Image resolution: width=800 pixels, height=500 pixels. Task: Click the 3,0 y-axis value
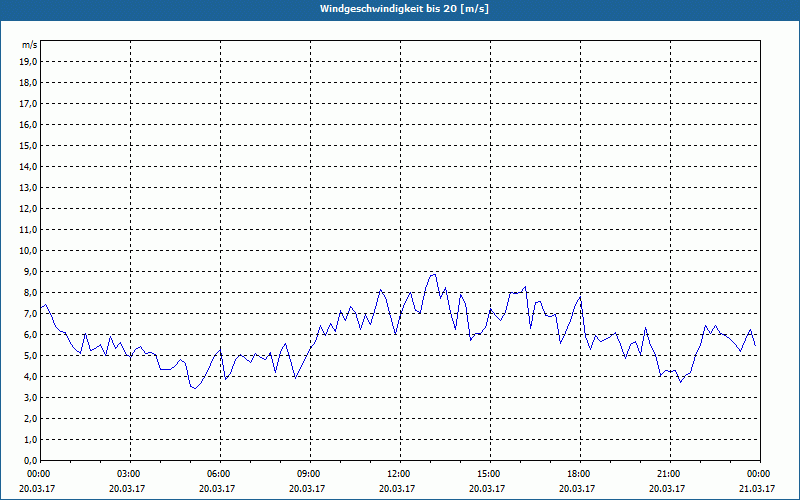30,397
